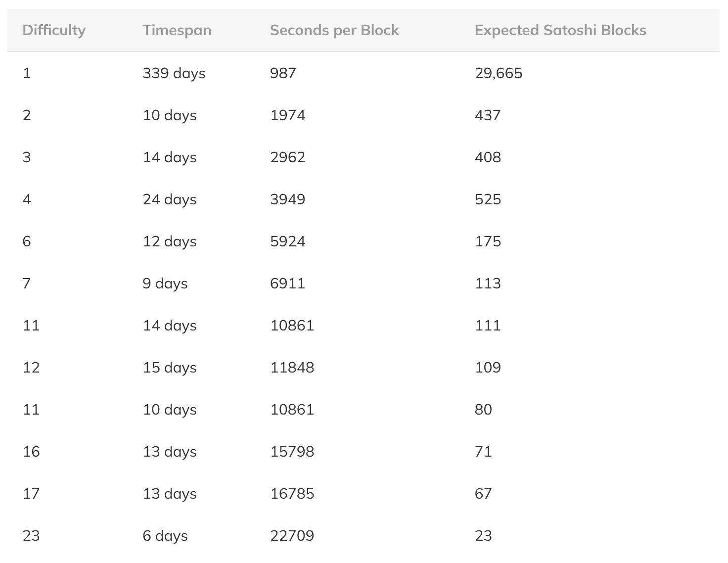The image size is (728, 563).
Task: Select the Seconds per Block header
Action: click(334, 30)
